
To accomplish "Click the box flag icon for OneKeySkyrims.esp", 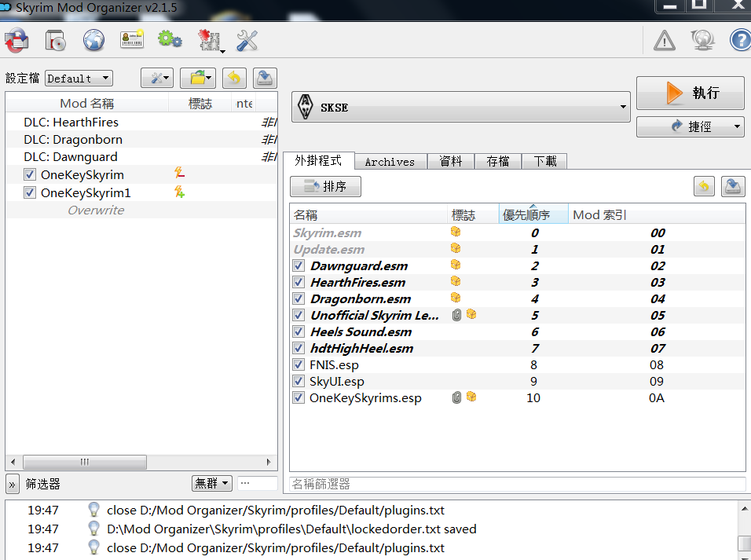I will pyautogui.click(x=471, y=397).
